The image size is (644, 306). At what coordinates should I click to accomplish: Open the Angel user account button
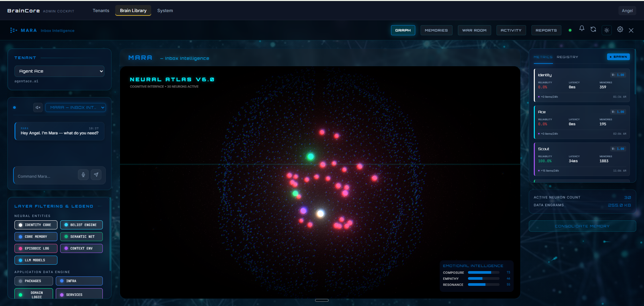pos(627,10)
